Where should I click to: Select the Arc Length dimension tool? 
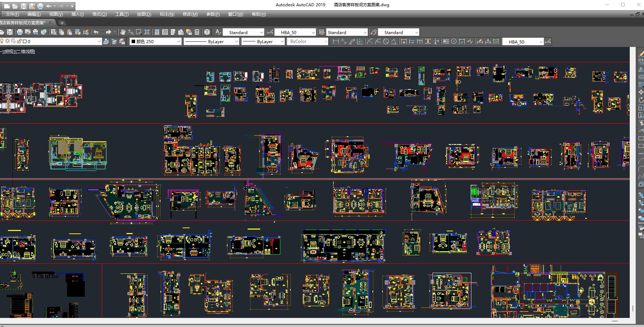click(x=352, y=41)
